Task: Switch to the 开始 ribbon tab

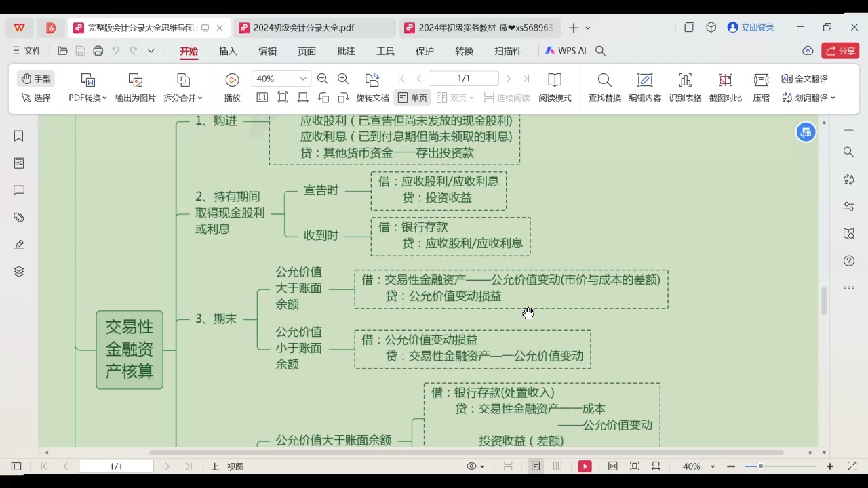Action: pos(189,51)
